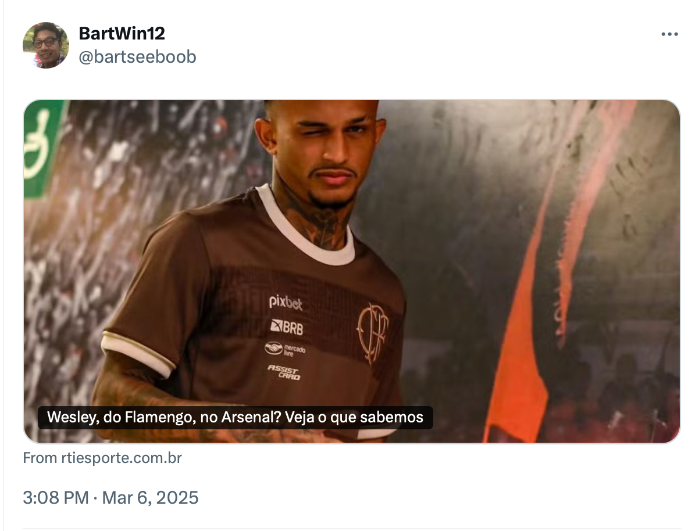The width and height of the screenshot is (699, 531).
Task: Open the BartWin12 display name link
Action: [x=122, y=33]
